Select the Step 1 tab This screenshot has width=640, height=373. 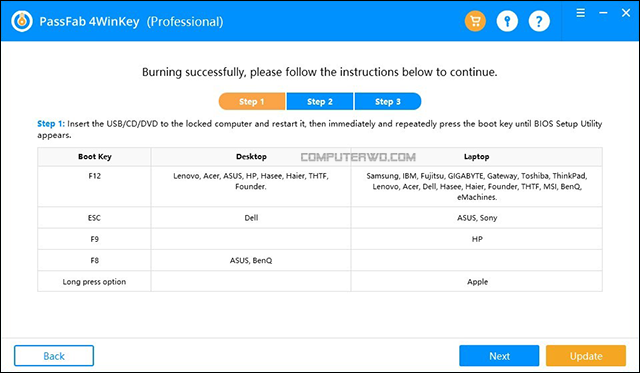pos(252,102)
